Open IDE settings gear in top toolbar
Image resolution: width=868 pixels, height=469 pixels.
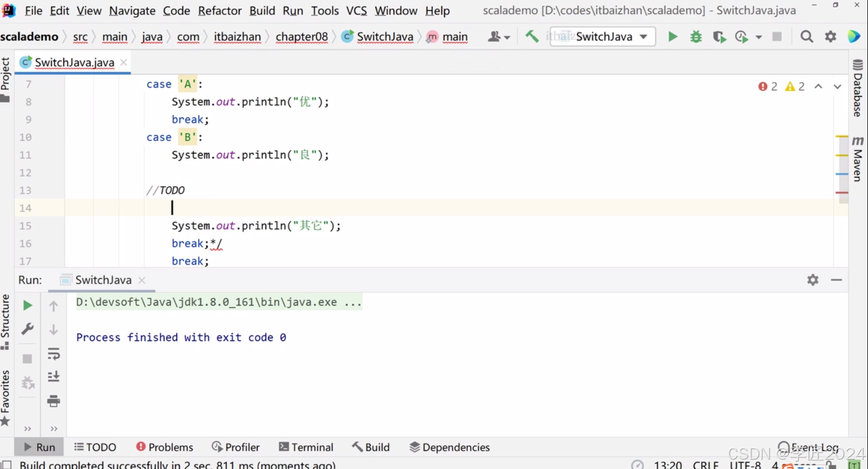tap(830, 37)
